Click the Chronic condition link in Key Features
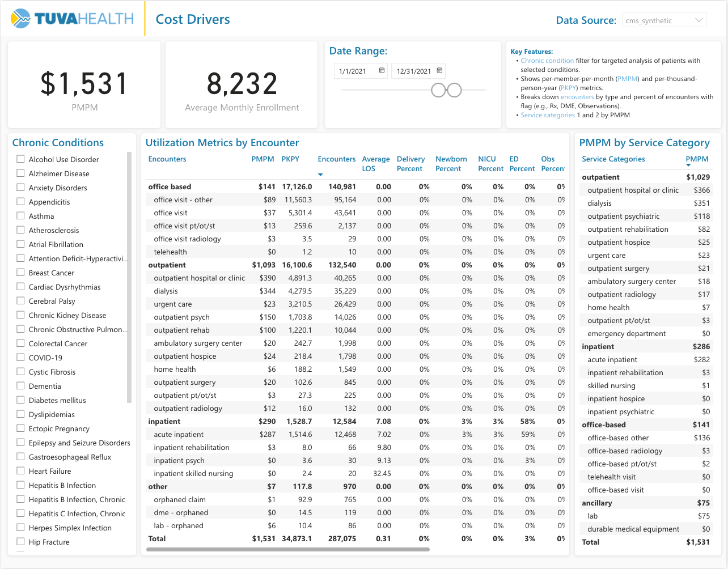 coord(547,61)
